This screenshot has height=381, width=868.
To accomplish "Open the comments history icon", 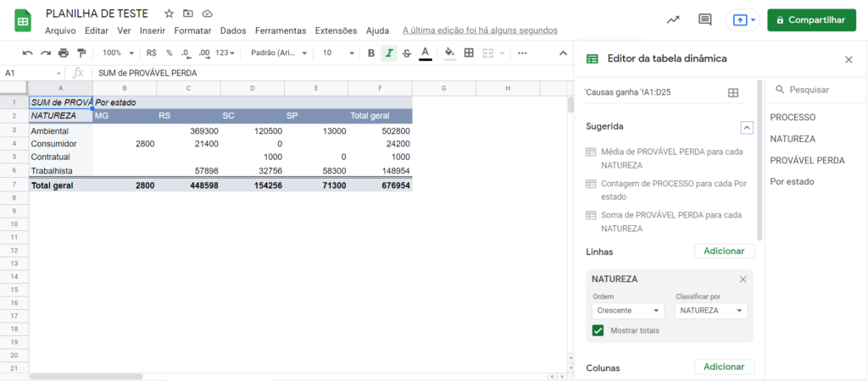I will (x=704, y=20).
